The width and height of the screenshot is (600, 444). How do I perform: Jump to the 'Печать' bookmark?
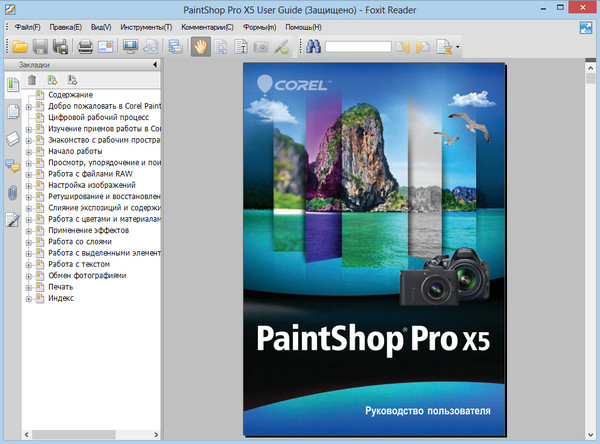coord(61,286)
